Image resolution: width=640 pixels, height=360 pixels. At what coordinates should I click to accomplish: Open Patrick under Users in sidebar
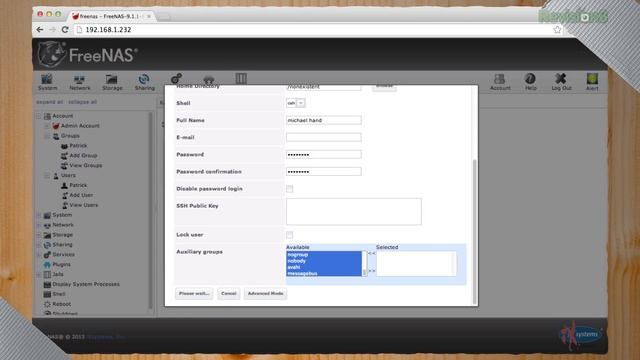(78, 185)
